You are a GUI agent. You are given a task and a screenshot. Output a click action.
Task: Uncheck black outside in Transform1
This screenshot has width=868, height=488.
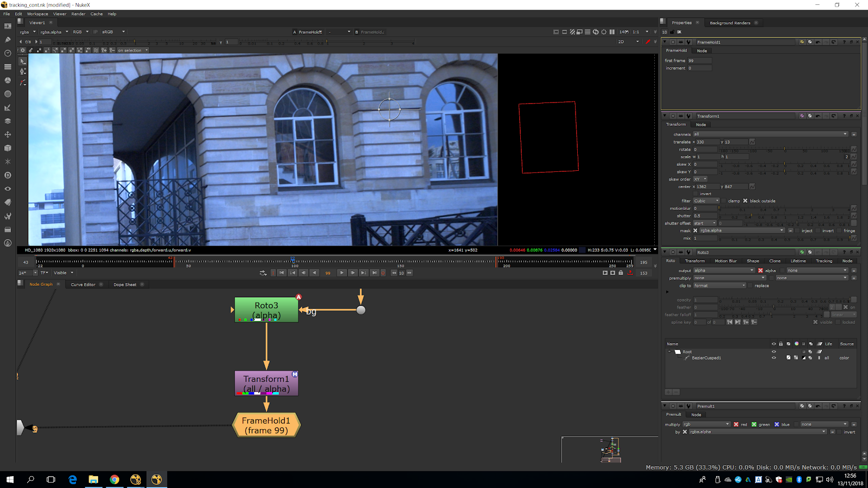click(x=745, y=201)
